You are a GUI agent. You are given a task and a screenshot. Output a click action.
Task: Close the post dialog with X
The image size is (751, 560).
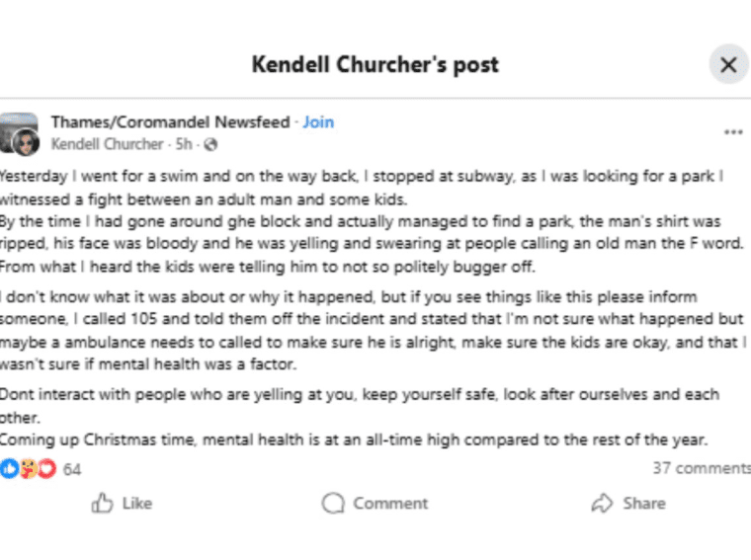(728, 65)
